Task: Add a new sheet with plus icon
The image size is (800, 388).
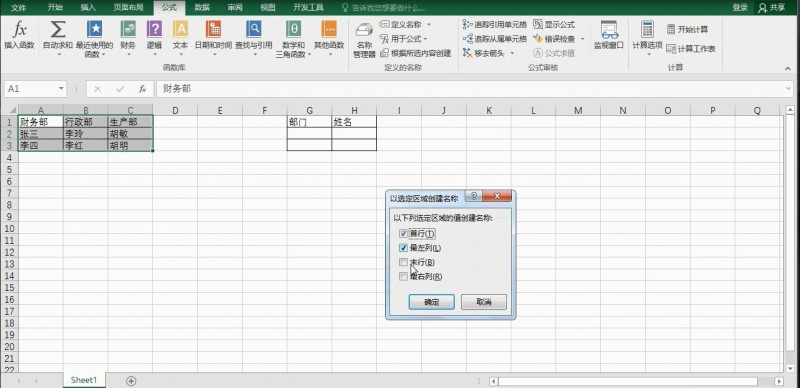Action: pos(131,381)
